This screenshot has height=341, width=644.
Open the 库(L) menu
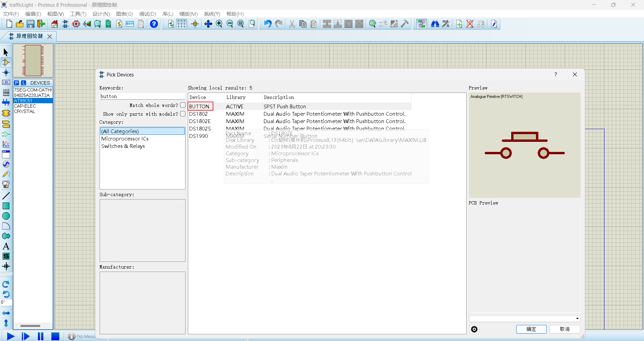pyautogui.click(x=168, y=14)
